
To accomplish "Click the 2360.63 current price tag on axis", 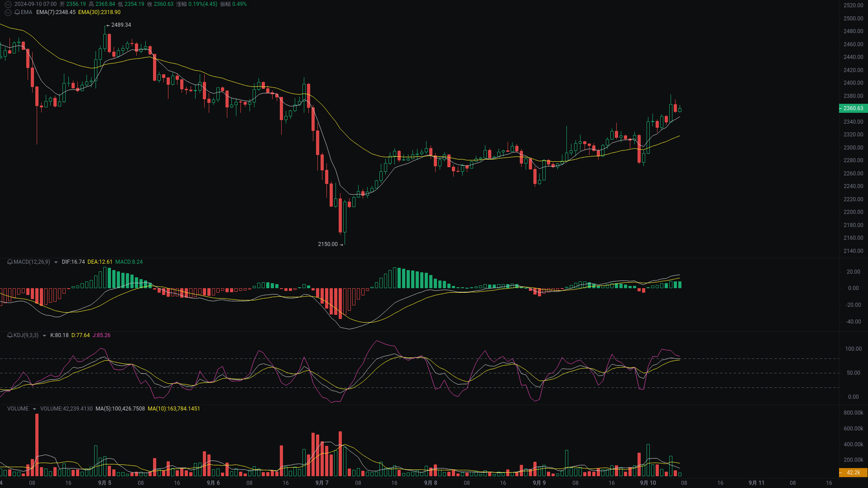I will (x=853, y=108).
